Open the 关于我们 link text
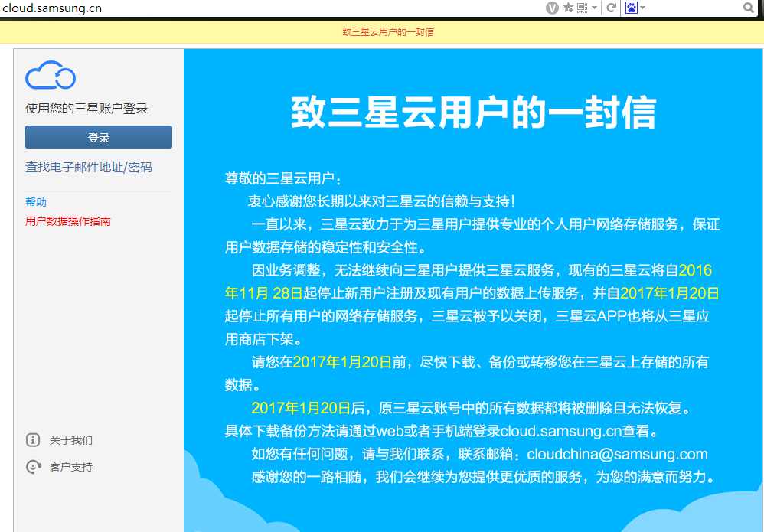Viewport: 764px width, 532px height. pyautogui.click(x=71, y=440)
